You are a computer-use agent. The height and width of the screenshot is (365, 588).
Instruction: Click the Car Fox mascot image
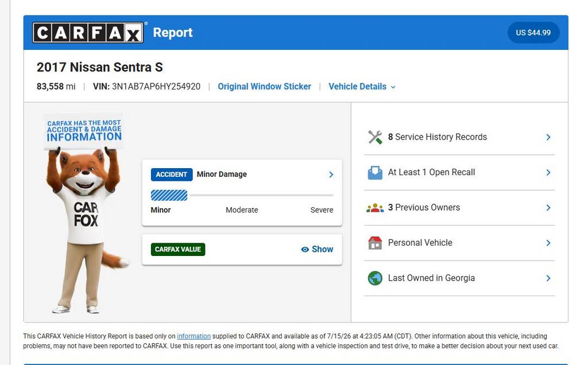click(x=87, y=212)
